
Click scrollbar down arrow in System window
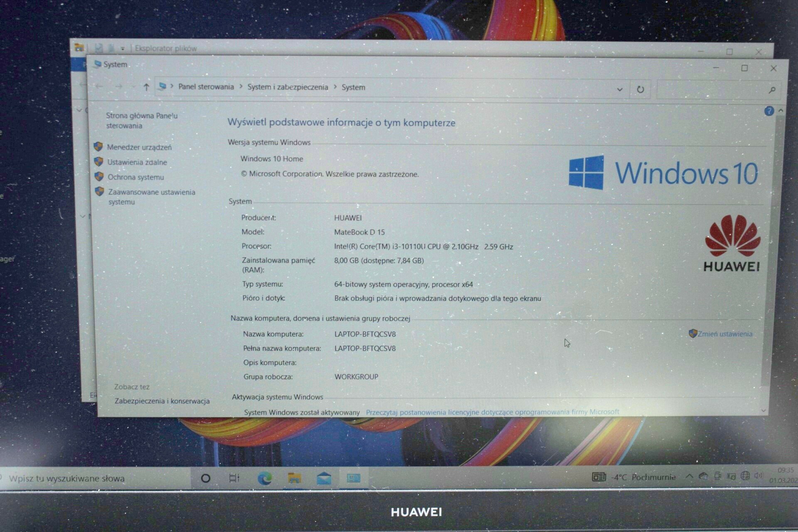763,410
